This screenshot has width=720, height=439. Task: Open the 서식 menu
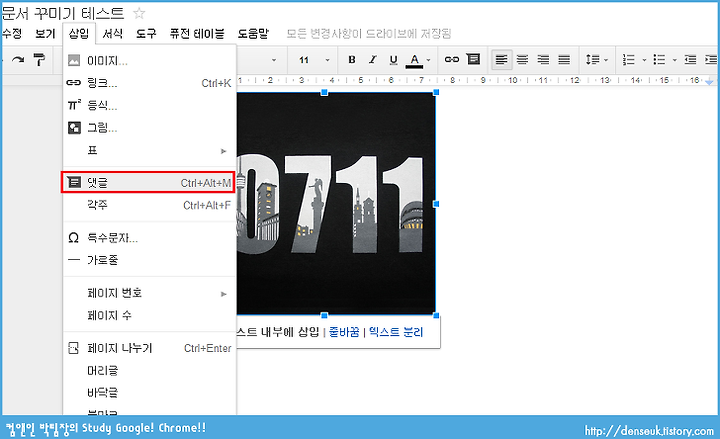[112, 34]
